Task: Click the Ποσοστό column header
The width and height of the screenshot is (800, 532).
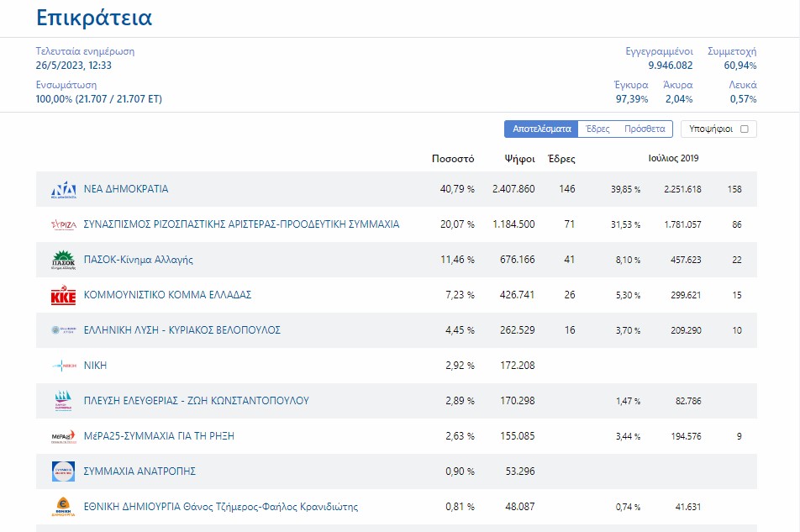Action: tap(453, 159)
